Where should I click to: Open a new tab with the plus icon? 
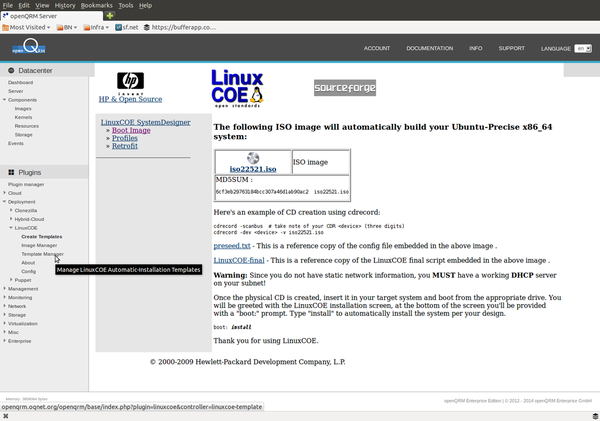tap(110, 16)
